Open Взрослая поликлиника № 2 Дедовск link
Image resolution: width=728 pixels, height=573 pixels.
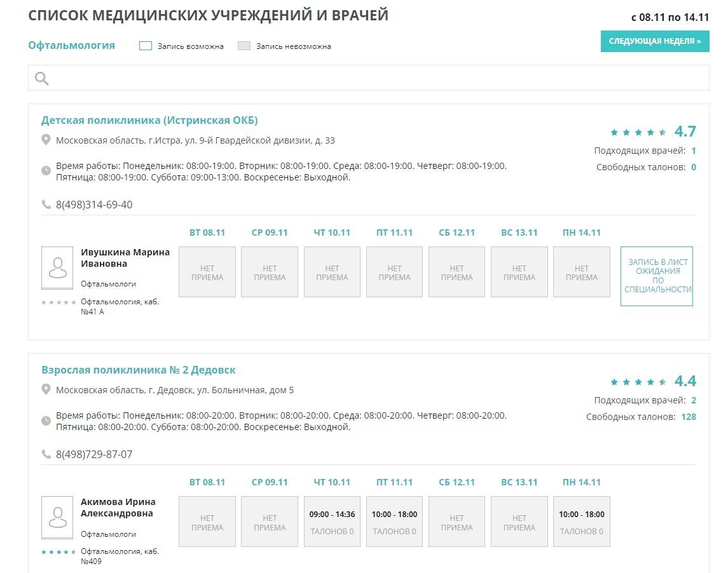coord(139,370)
